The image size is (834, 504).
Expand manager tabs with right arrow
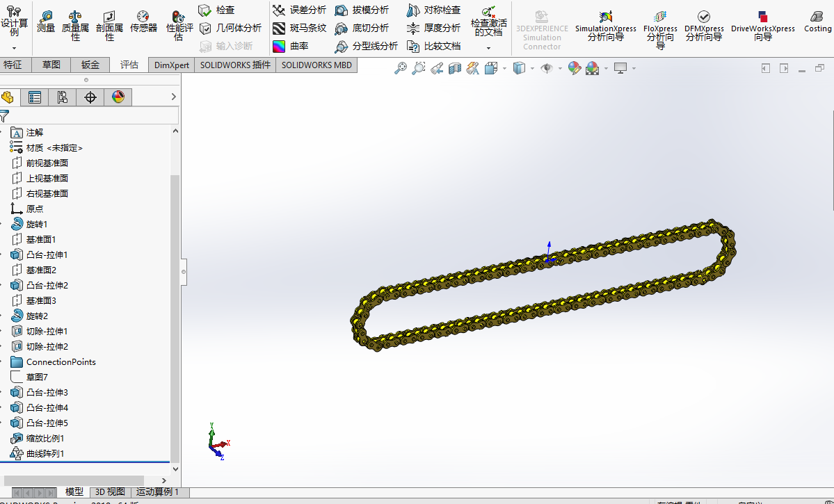173,97
